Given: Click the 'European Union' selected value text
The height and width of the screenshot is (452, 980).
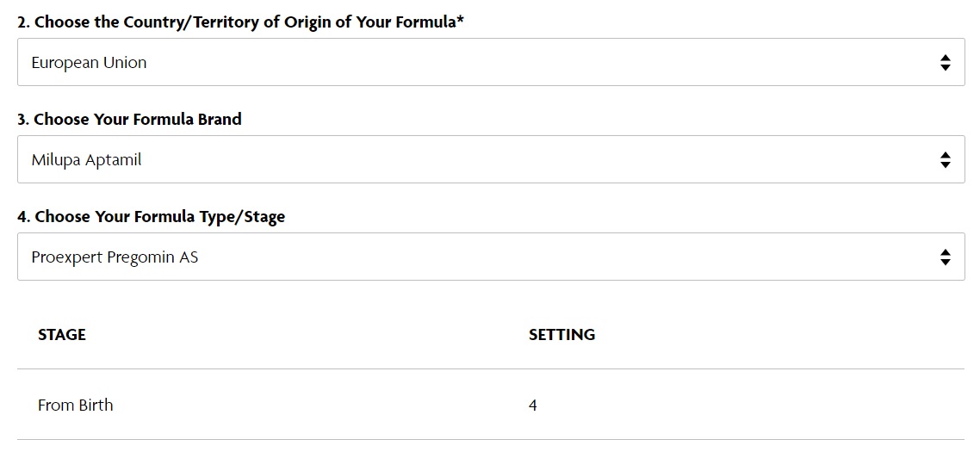Looking at the screenshot, I should (89, 63).
